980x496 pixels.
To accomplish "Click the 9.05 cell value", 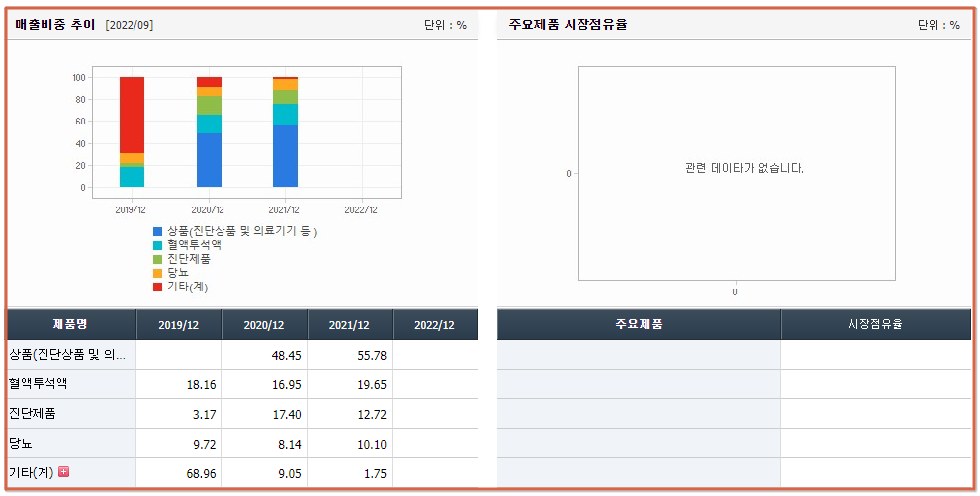I will click(290, 474).
